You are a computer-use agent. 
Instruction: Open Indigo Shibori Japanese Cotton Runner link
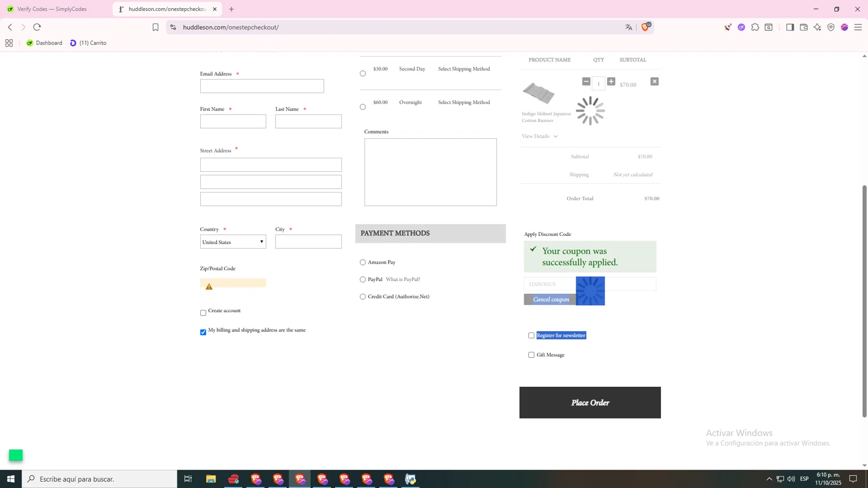tap(546, 117)
